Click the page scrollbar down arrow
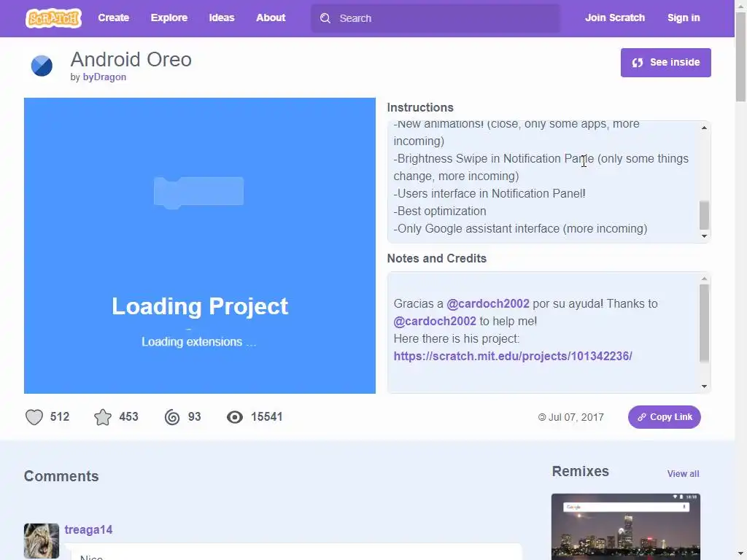The image size is (747, 560). (x=740, y=554)
